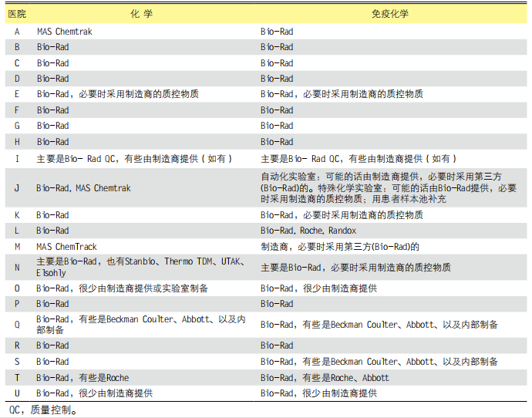Click the 很少由制造商提供或实验室制备 cell in row O
This screenshot has height=418, width=532.
pyautogui.click(x=122, y=288)
